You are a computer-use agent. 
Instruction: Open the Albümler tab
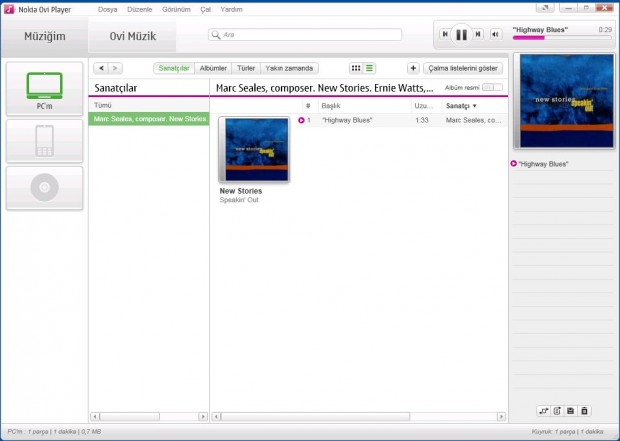(x=213, y=68)
